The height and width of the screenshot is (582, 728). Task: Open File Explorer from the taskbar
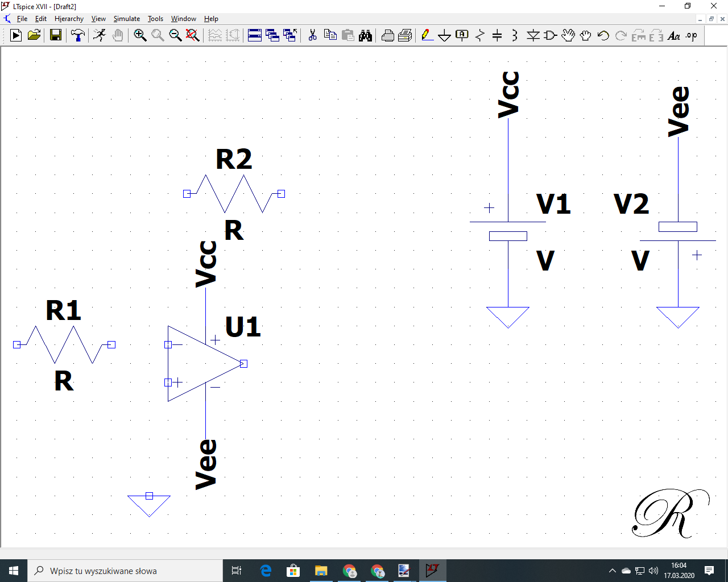(x=321, y=571)
